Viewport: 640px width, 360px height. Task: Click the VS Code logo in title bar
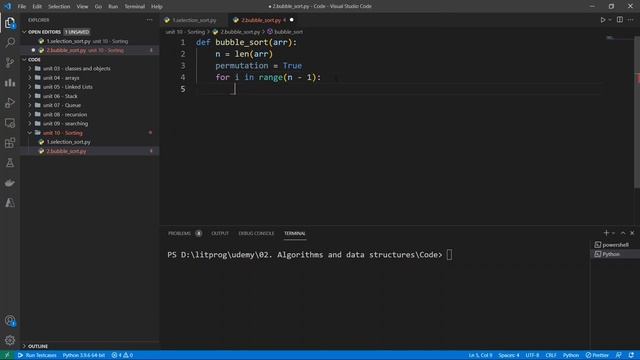(7, 6)
